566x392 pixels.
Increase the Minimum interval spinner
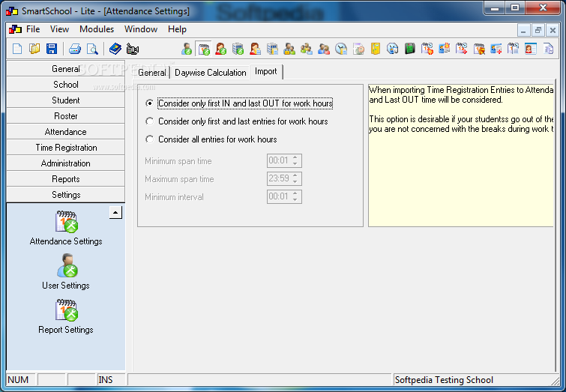point(295,193)
